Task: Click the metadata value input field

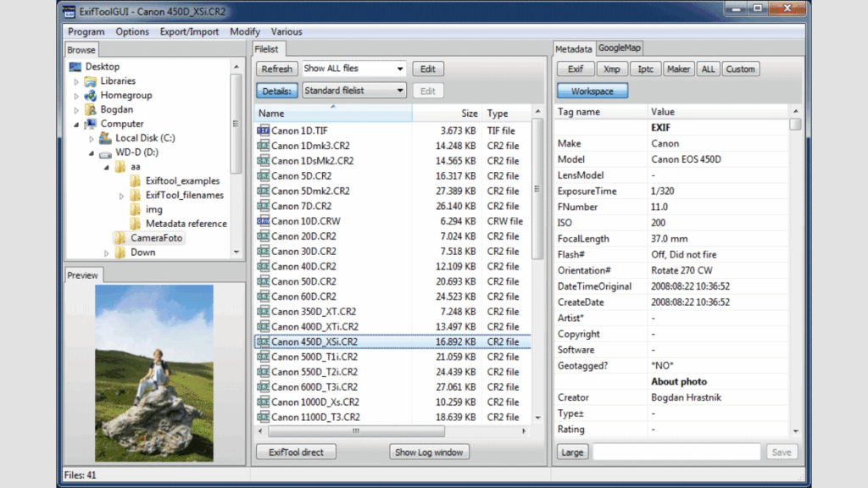Action: pyautogui.click(x=676, y=452)
